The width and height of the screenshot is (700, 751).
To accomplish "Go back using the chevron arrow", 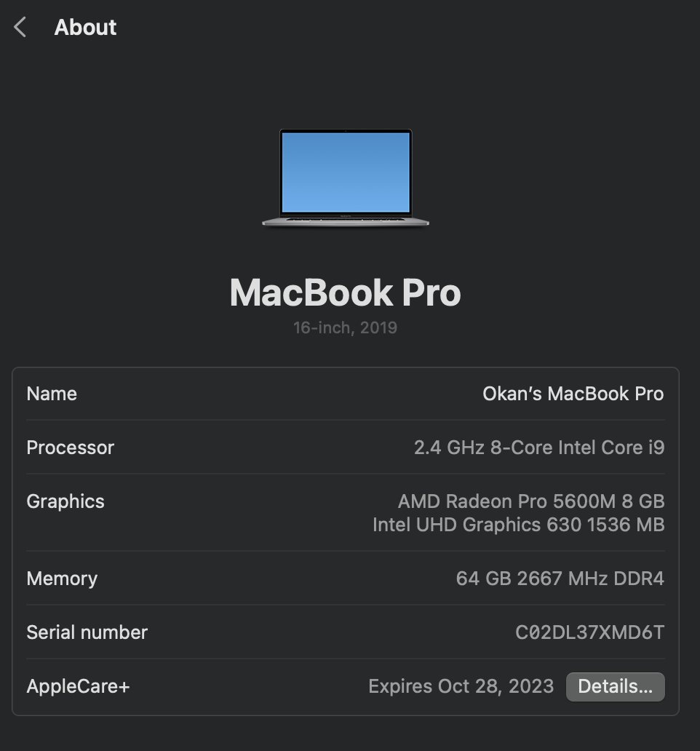I will 20,27.
